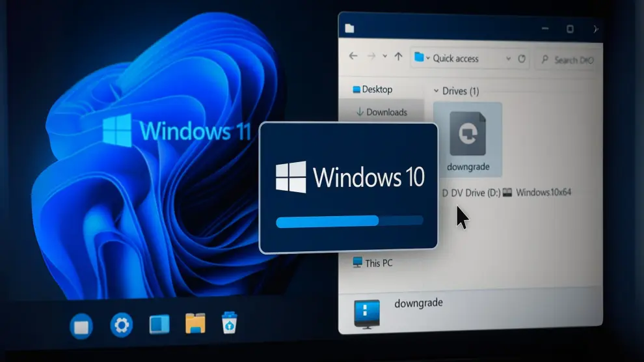Select the DVD Drive (D:) Windows10x64 entry

(x=506, y=193)
